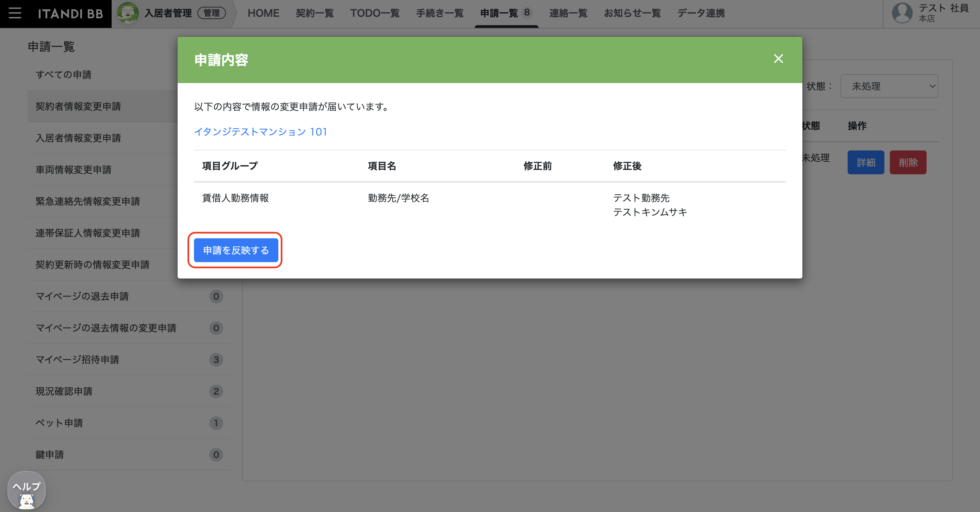Screen dimensions: 980x512
Task: Click the bear mascot icon beside 入居者管理
Action: [128, 13]
